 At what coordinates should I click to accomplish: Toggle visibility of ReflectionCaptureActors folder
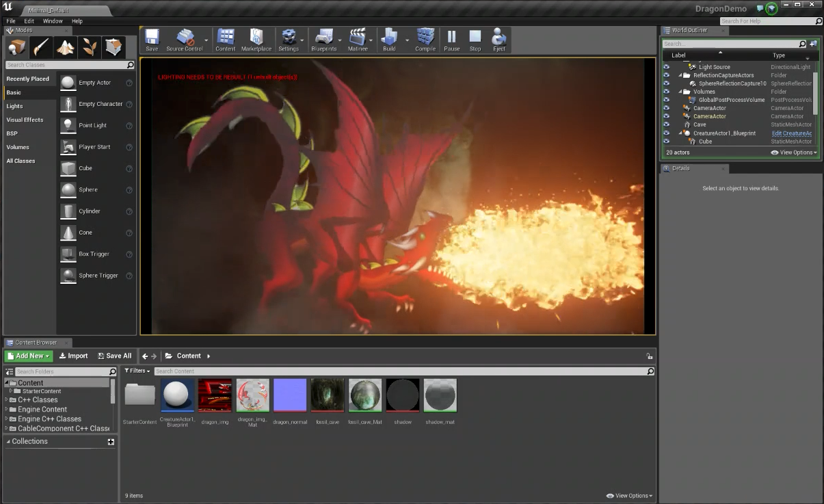click(667, 75)
